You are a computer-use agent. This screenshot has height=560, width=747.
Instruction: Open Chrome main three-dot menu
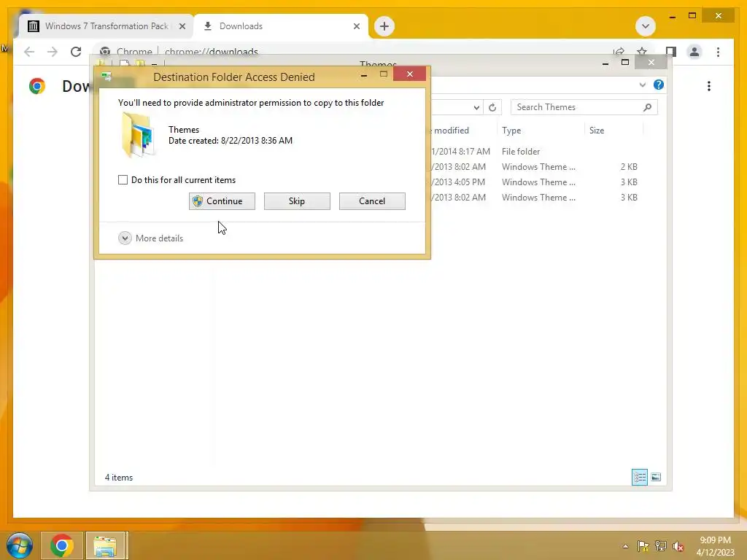[x=718, y=52]
